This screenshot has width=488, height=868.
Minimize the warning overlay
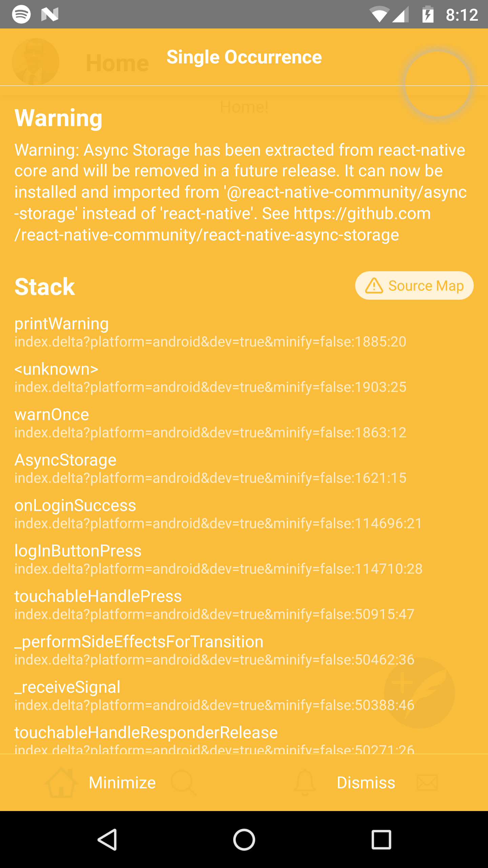(122, 783)
